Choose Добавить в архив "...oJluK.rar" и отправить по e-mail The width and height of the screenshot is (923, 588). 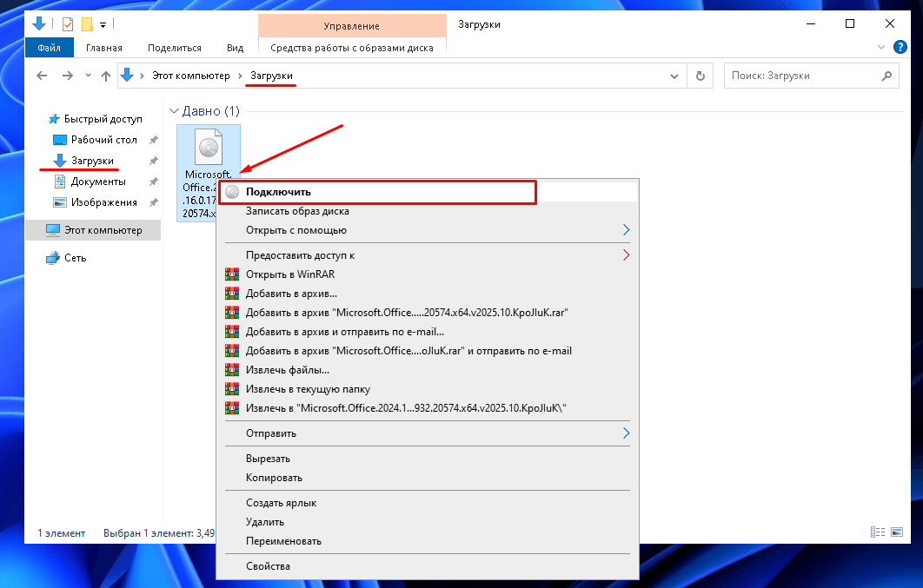[x=428, y=350]
